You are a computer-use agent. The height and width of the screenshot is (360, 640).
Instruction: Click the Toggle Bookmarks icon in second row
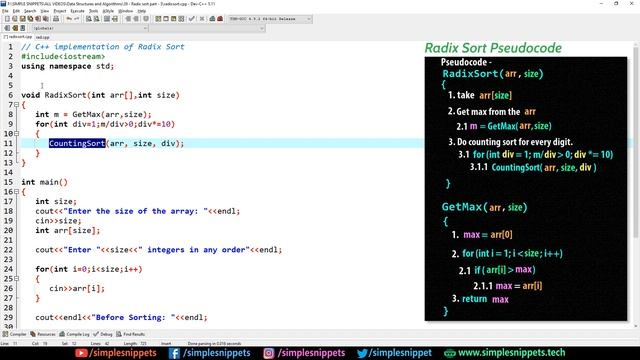(x=15, y=28)
